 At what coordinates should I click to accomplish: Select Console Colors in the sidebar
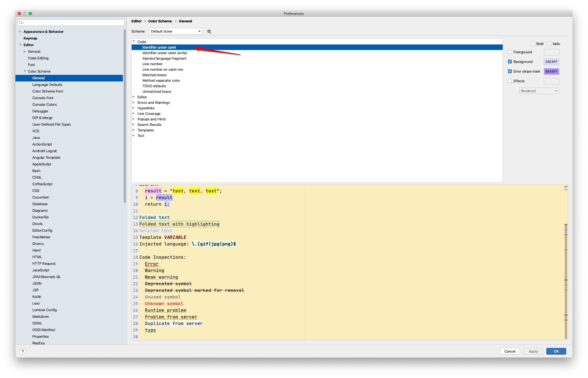coord(44,104)
